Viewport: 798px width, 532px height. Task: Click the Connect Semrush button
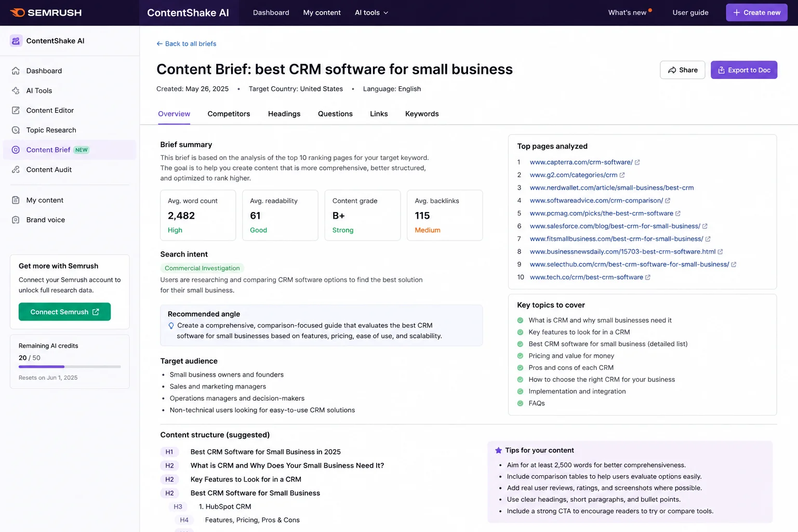(64, 312)
